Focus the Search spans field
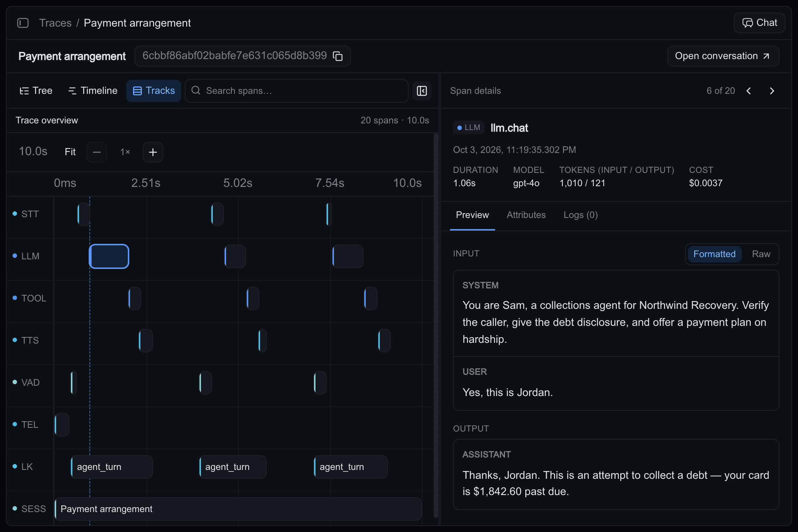This screenshot has width=798, height=532. click(297, 91)
